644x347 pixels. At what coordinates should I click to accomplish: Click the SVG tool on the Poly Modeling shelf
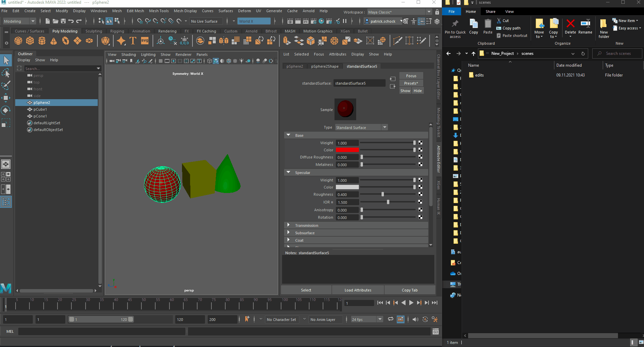point(145,41)
